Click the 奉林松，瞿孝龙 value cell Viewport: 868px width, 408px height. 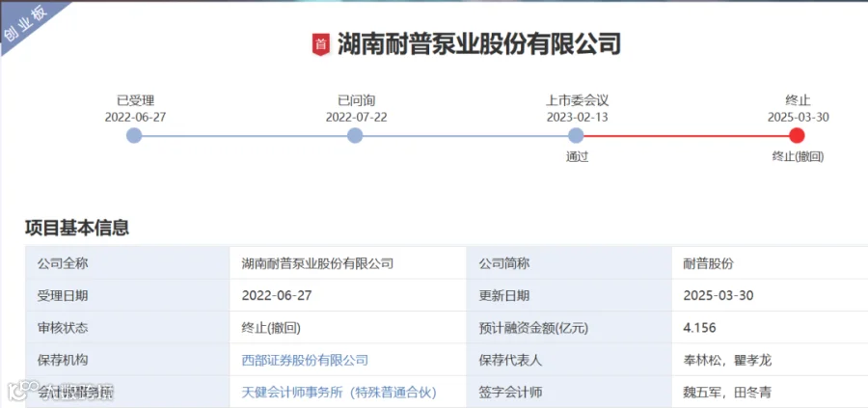[770, 359]
